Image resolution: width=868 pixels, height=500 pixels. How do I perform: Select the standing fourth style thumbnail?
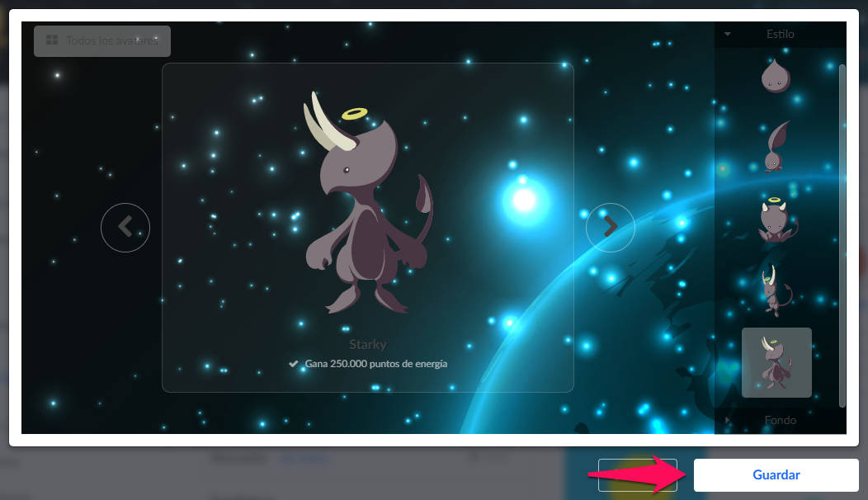point(776,290)
